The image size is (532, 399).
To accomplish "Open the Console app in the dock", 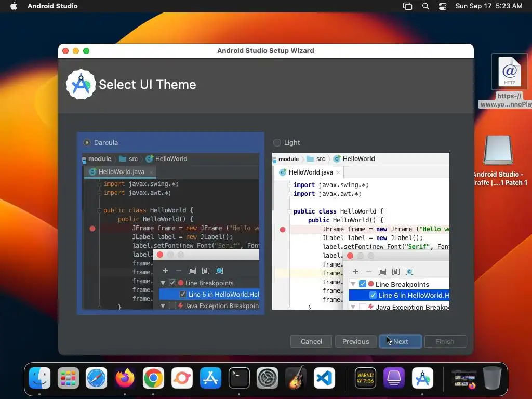I will [x=365, y=378].
